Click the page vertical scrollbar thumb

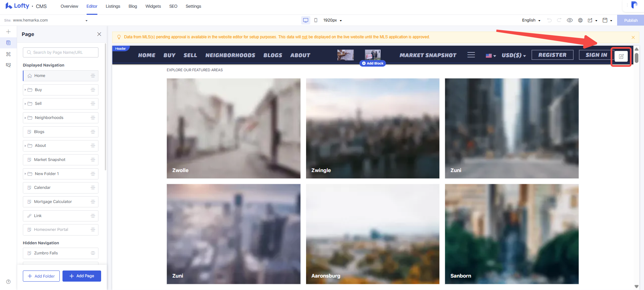coord(636,57)
